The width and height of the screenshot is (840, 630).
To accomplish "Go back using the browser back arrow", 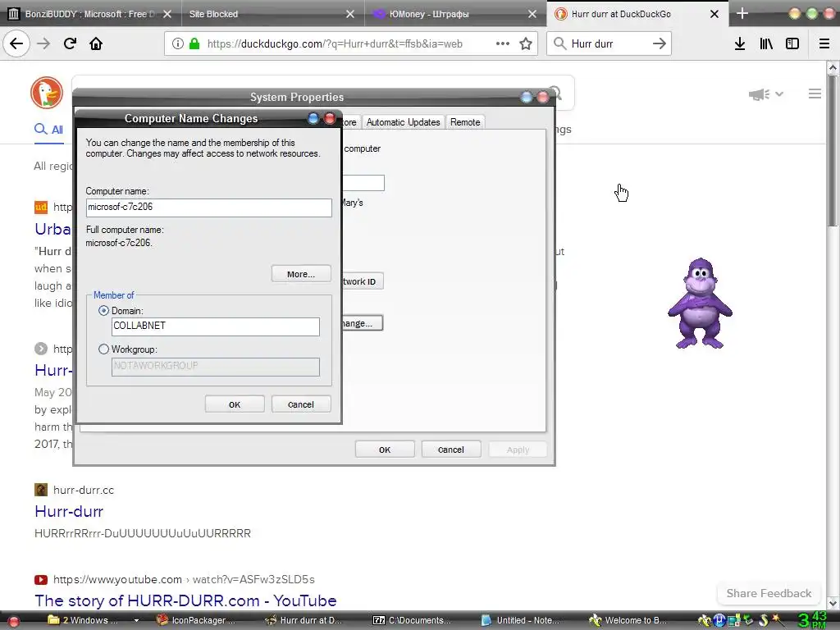I will point(16,43).
